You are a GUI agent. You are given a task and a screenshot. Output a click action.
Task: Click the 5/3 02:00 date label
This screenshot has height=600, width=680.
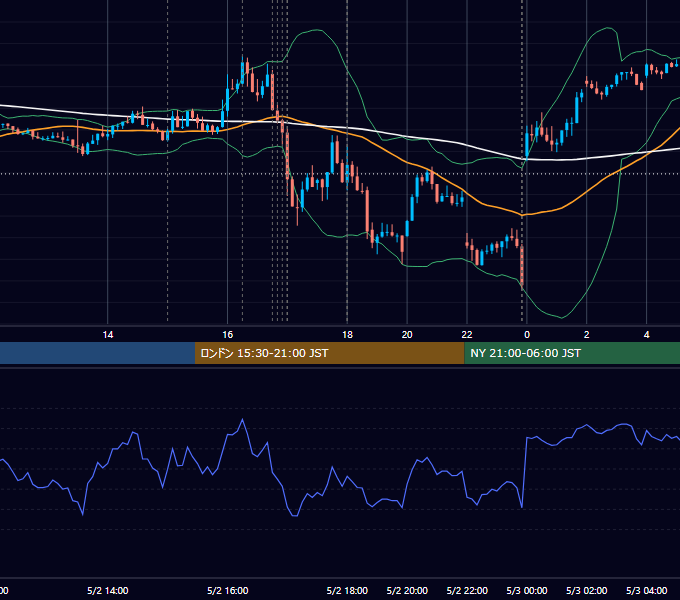point(587,591)
